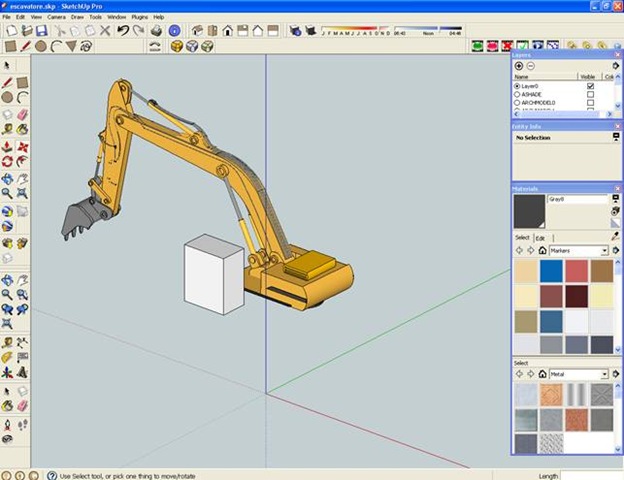Open the Camera menu
The width and height of the screenshot is (624, 480).
pyautogui.click(x=57, y=17)
